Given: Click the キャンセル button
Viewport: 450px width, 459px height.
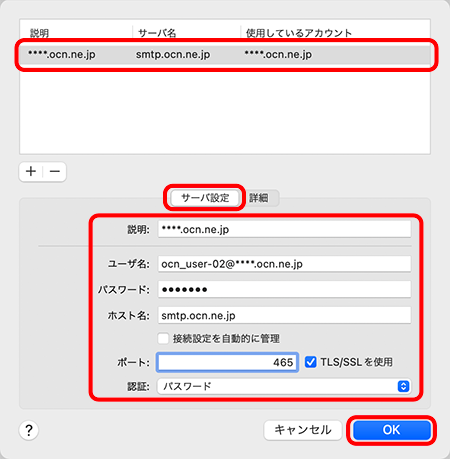Looking at the screenshot, I should (x=303, y=430).
